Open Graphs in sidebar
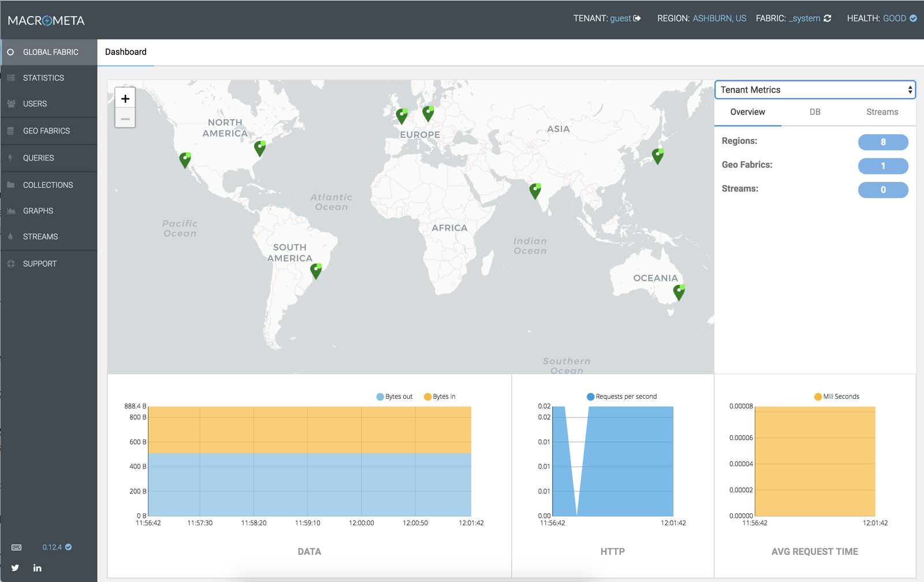The height and width of the screenshot is (582, 924). (x=49, y=211)
